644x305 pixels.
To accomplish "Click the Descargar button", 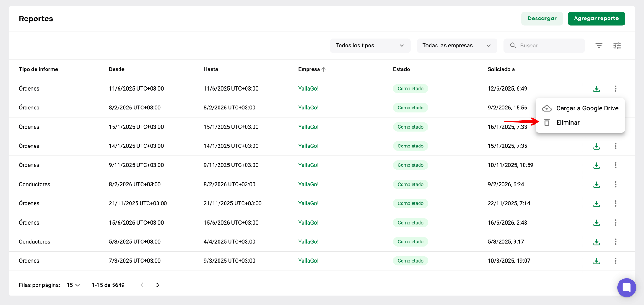I will pos(542,19).
